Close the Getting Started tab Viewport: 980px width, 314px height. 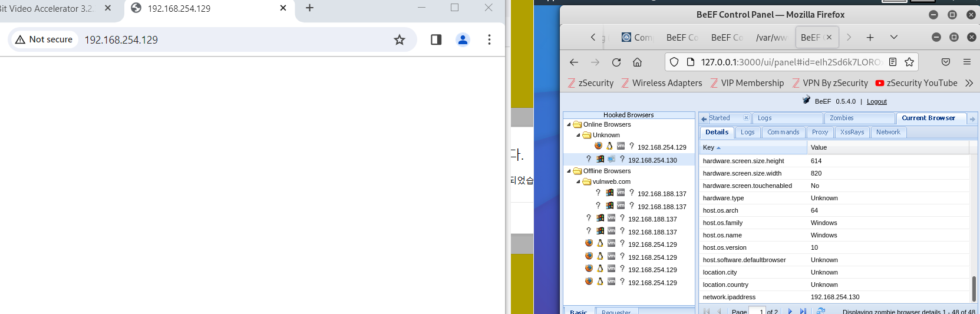(x=746, y=118)
